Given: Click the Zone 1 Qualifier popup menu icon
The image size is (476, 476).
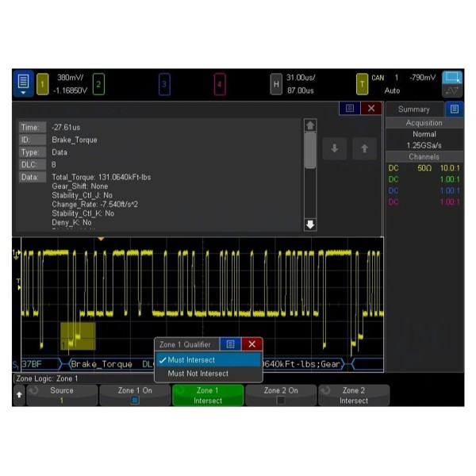Looking at the screenshot, I should 230,344.
